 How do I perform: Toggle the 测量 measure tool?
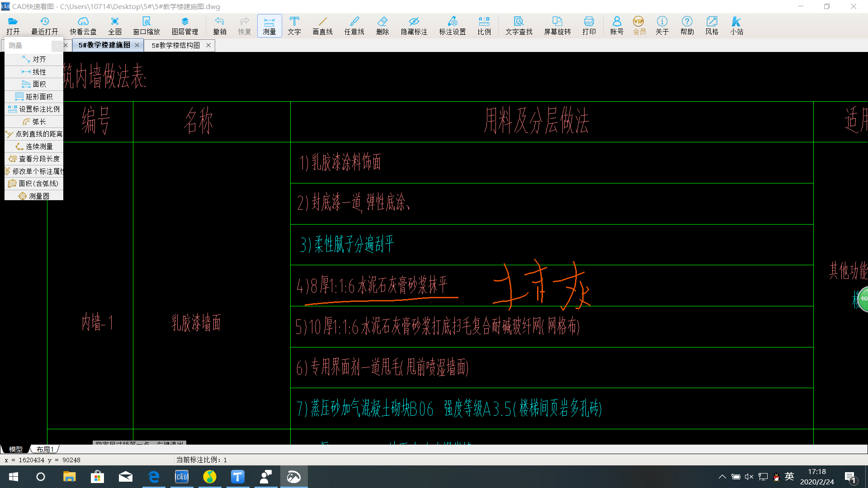[269, 26]
